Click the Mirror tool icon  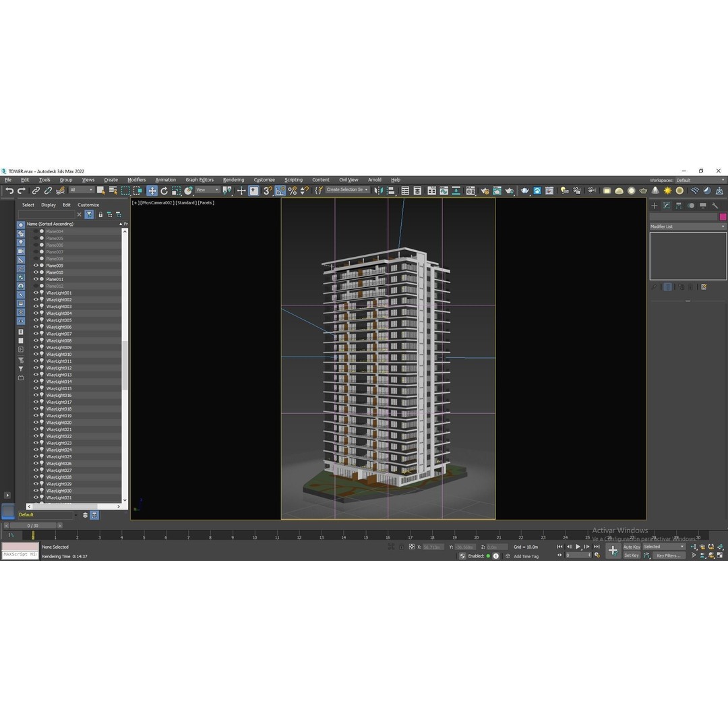[x=379, y=191]
